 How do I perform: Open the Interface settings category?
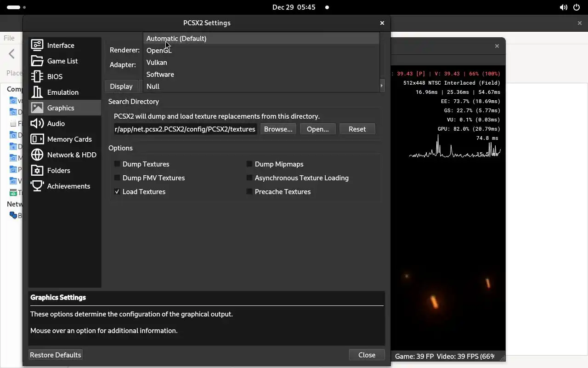[65, 45]
